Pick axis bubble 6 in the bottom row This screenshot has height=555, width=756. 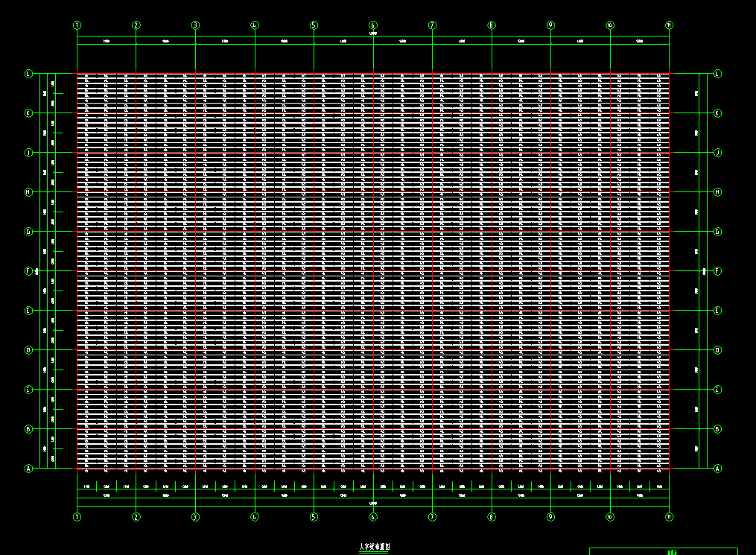tap(373, 517)
